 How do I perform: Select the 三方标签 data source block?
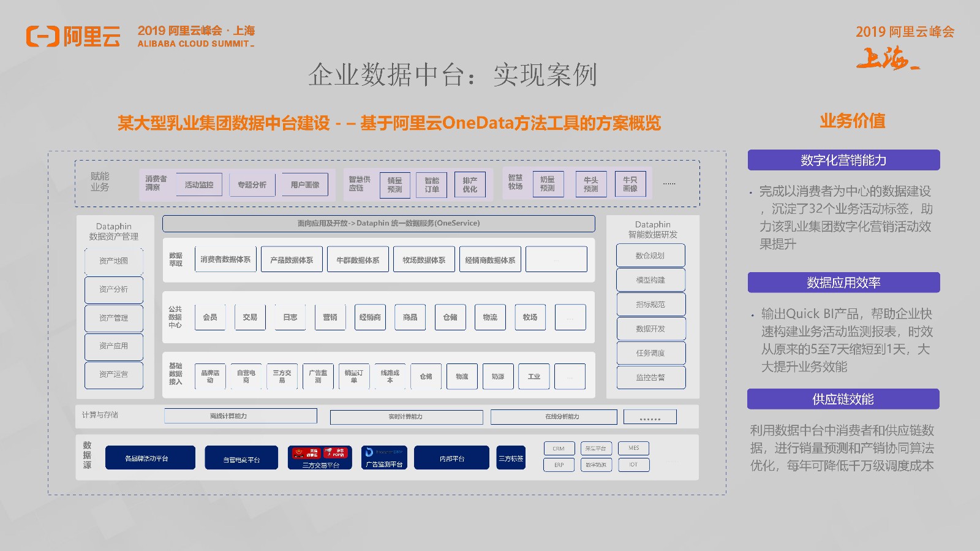coord(511,458)
